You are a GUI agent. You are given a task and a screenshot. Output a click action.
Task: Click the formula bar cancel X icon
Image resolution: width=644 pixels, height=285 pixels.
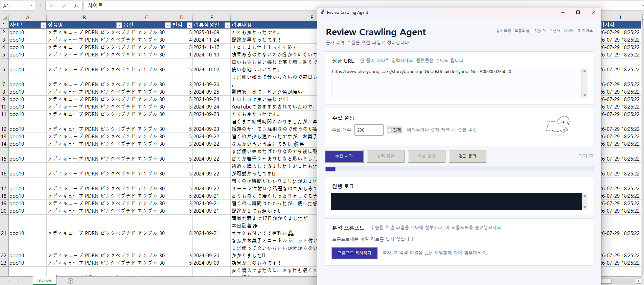(51, 6)
